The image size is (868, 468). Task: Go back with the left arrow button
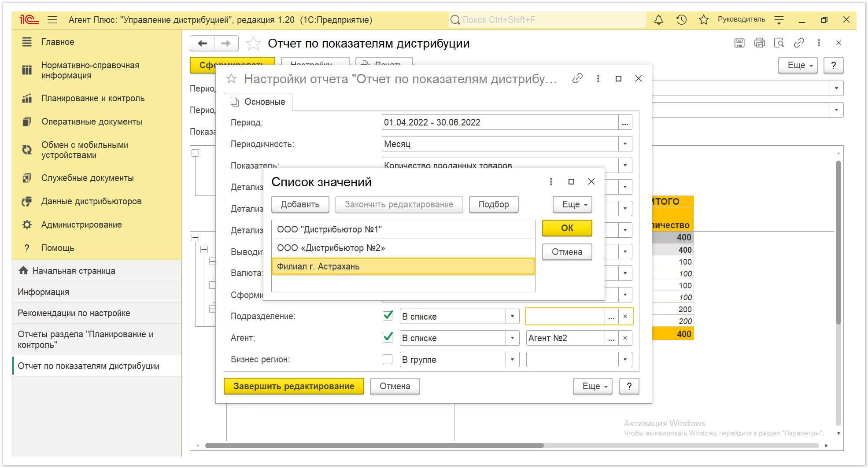point(202,43)
